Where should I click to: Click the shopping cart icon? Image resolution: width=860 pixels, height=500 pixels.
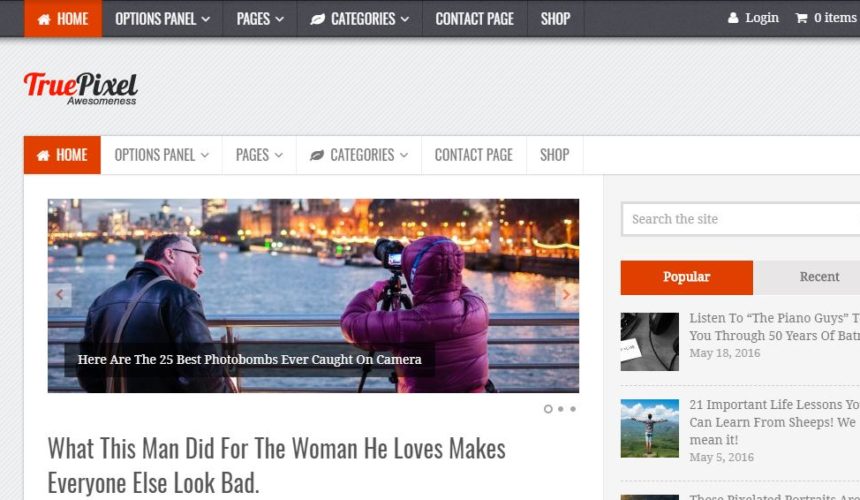[801, 18]
